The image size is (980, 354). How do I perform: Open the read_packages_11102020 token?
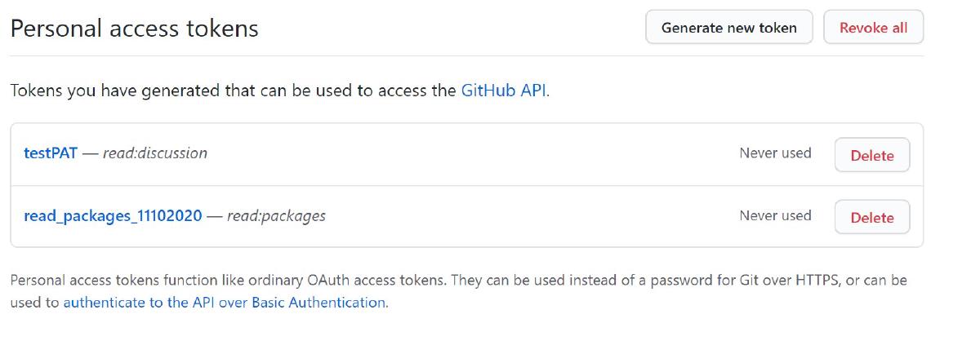pos(113,216)
